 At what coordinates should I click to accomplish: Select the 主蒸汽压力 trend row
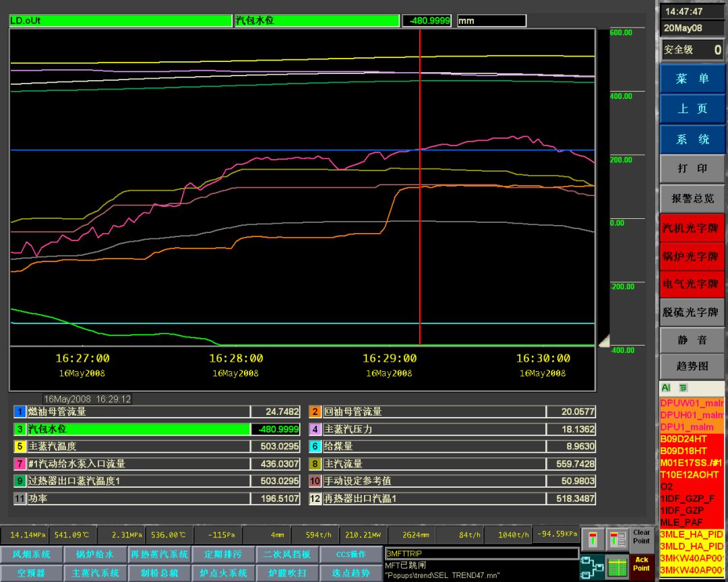click(452, 429)
